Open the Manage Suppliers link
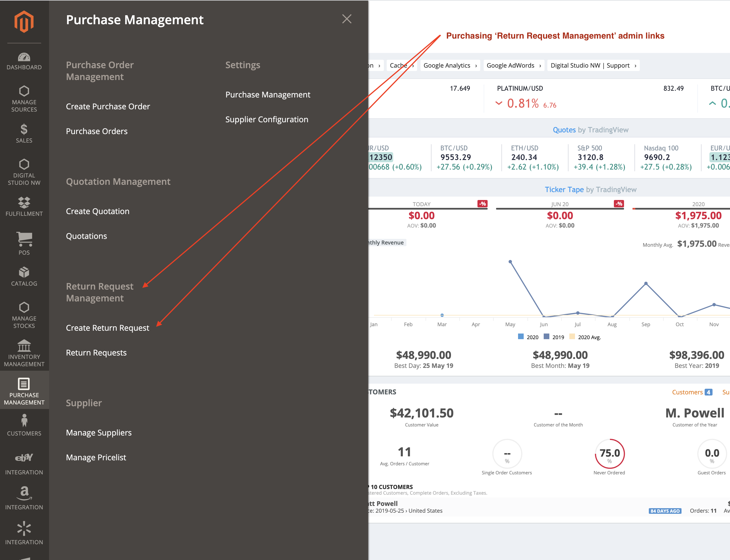 [x=99, y=432]
